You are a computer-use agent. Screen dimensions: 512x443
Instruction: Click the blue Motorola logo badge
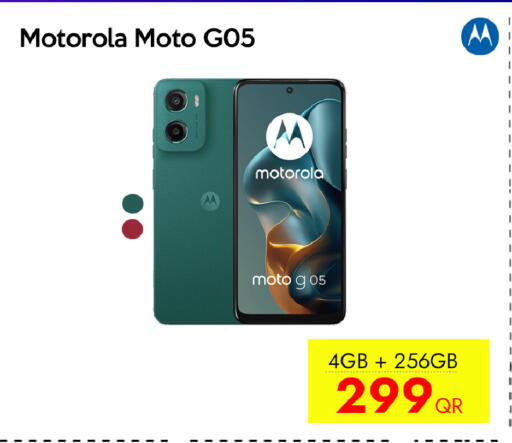(480, 36)
